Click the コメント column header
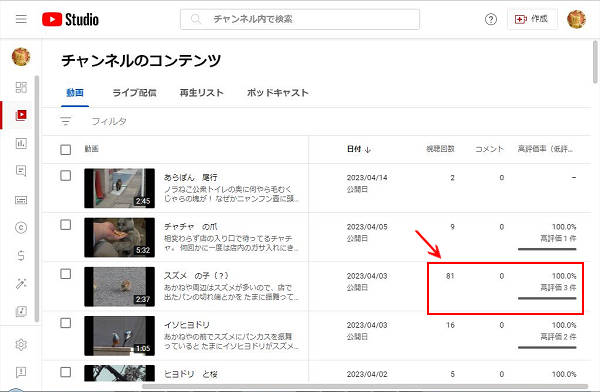 point(489,149)
